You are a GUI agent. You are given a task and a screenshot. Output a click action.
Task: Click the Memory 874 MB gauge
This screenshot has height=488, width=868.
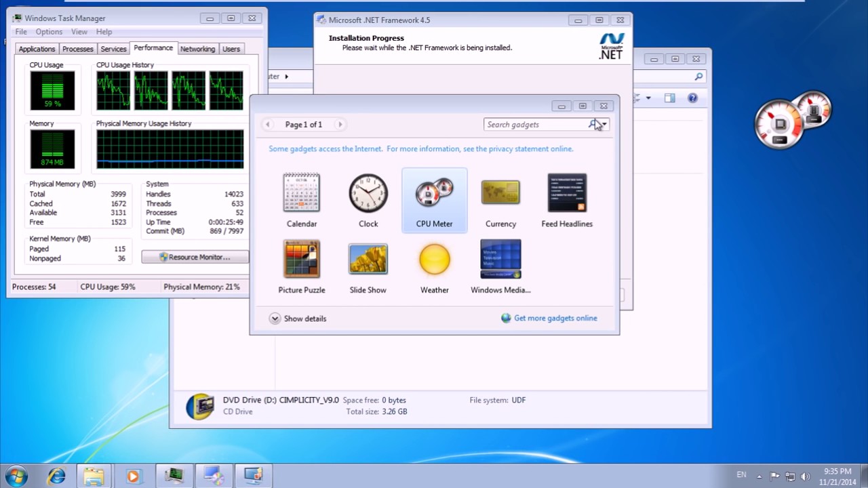pos(52,149)
